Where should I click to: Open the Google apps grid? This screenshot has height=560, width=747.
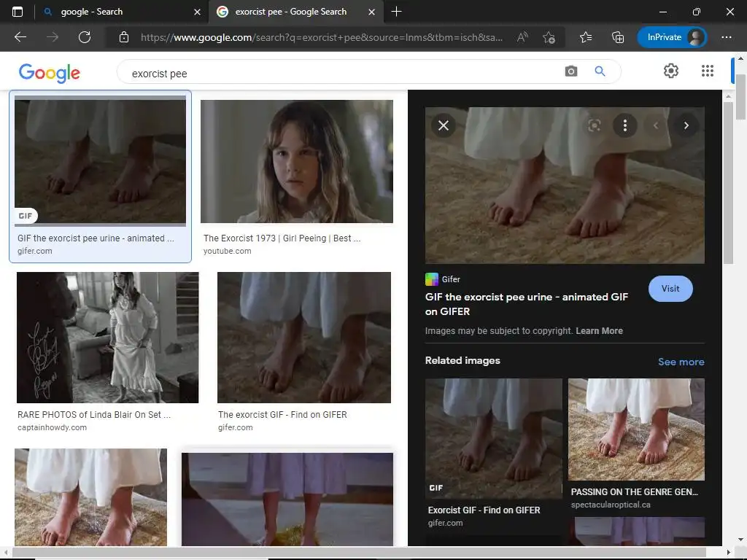click(708, 71)
